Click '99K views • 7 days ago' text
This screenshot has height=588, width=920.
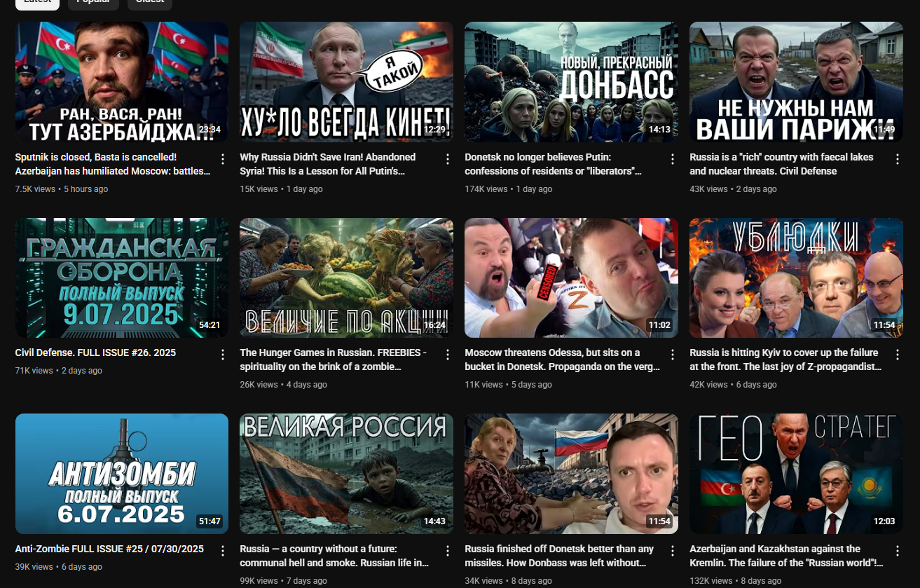pos(283,581)
